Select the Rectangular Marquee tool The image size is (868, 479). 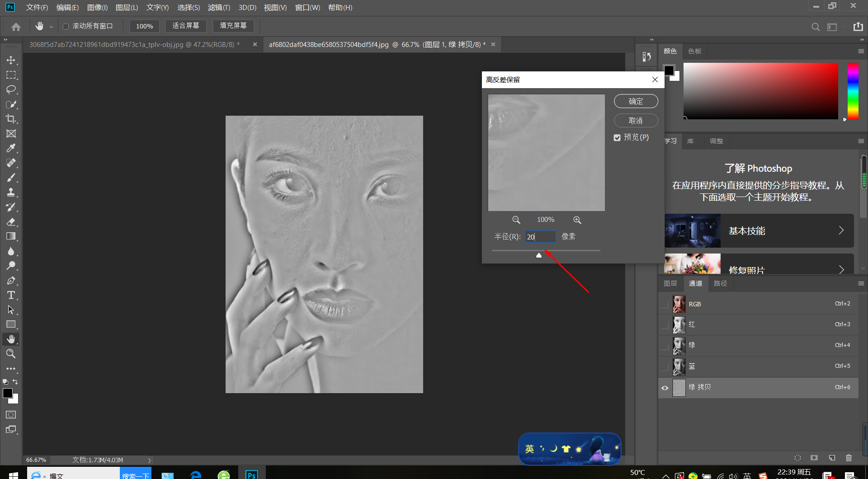11,75
